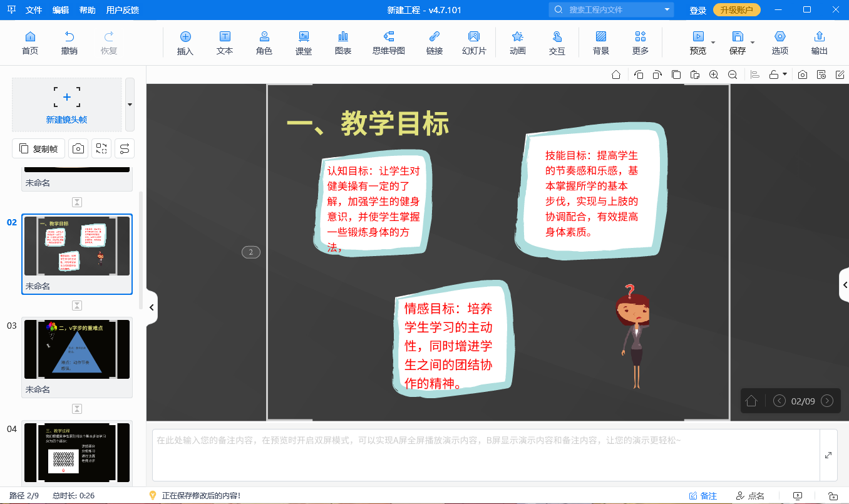The height and width of the screenshot is (504, 849).
Task: Go to previous frame in 02/09 navigator
Action: (x=780, y=401)
